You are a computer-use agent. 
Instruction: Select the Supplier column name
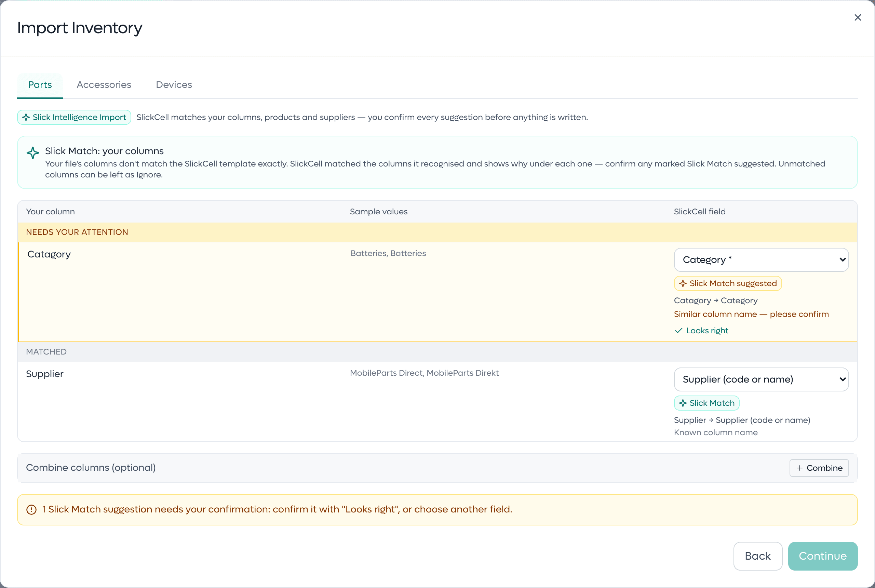pyautogui.click(x=45, y=374)
